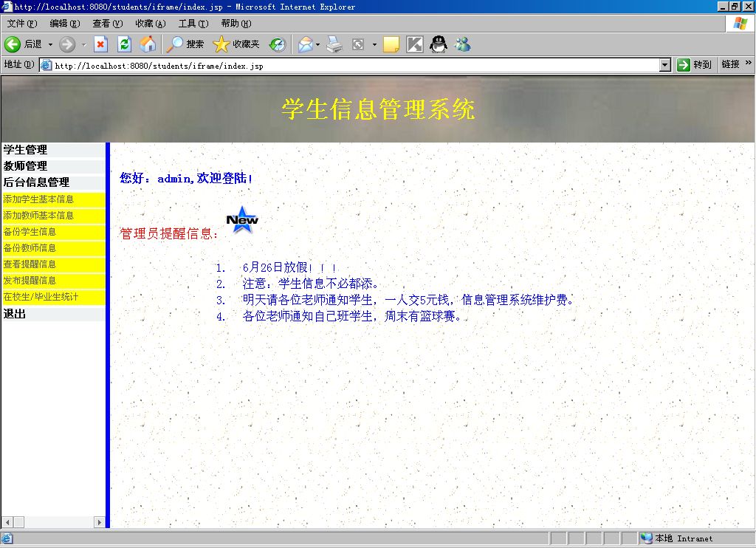Image resolution: width=756 pixels, height=548 pixels.
Task: Open the History clock icon
Action: coord(278,44)
